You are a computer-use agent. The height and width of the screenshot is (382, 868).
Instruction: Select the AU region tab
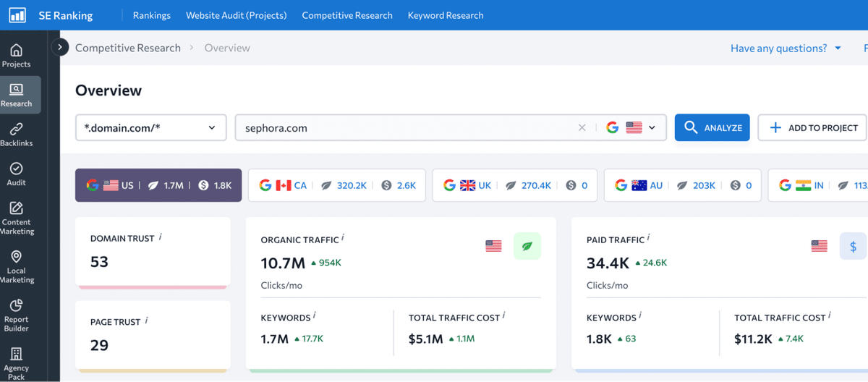click(682, 185)
